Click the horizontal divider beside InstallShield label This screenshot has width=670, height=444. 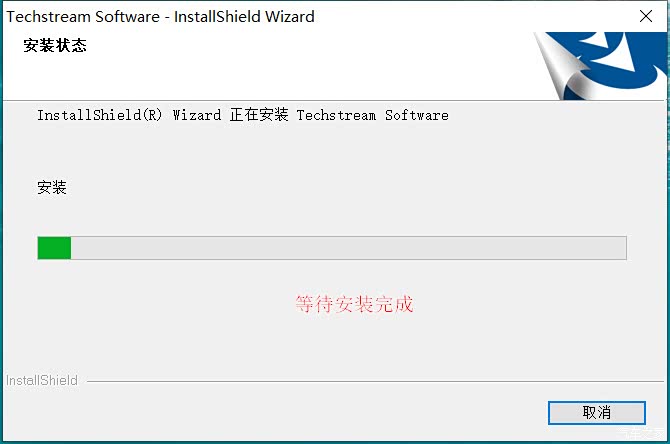click(375, 381)
